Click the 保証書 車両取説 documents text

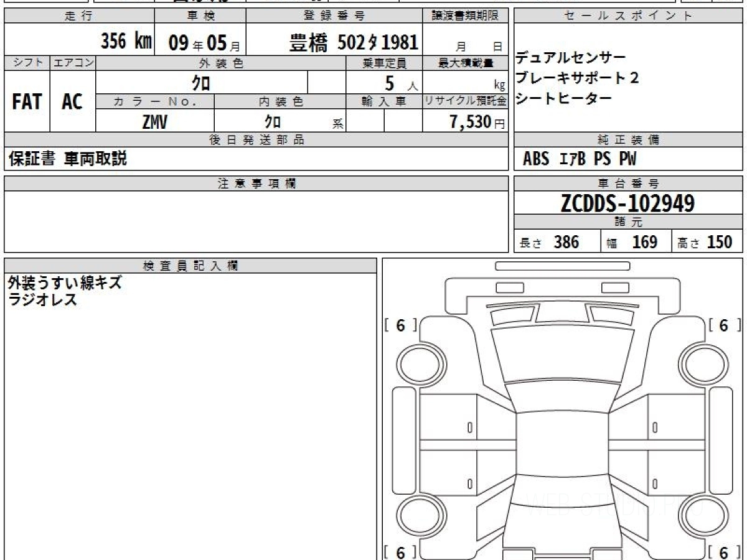pos(68,159)
